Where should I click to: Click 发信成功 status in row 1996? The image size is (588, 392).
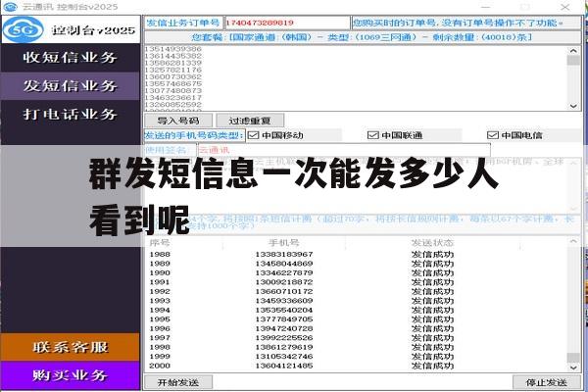point(432,328)
